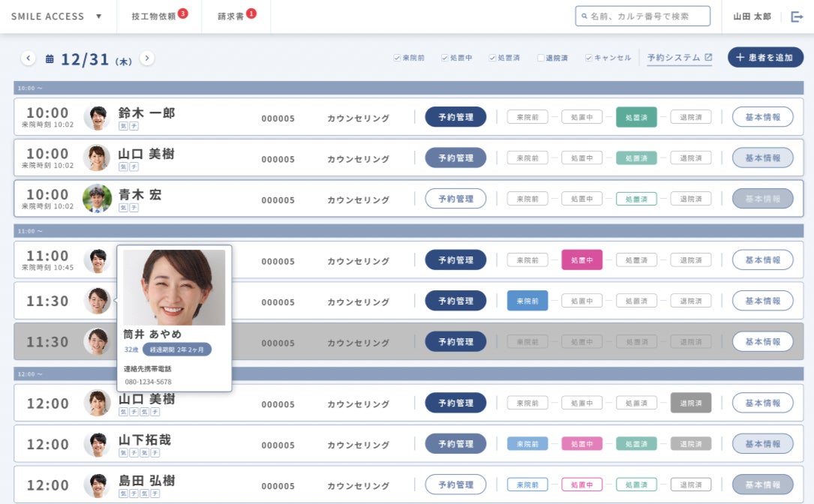This screenshot has height=504, width=814.
Task: Click the phone number 080-1234-5678 in popup
Action: [x=148, y=382]
